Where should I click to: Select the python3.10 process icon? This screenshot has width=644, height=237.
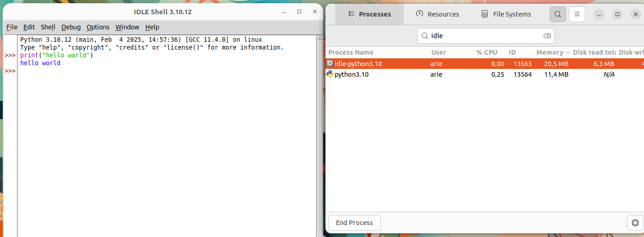click(330, 74)
